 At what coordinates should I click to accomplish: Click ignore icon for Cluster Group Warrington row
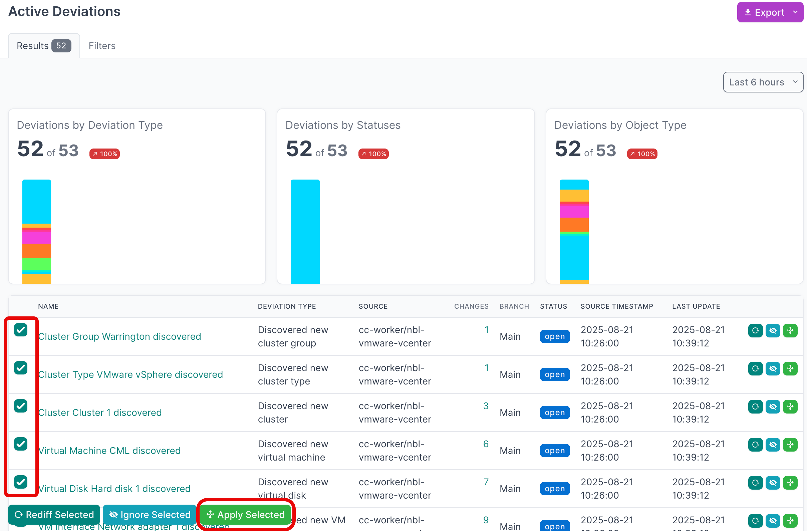click(773, 330)
